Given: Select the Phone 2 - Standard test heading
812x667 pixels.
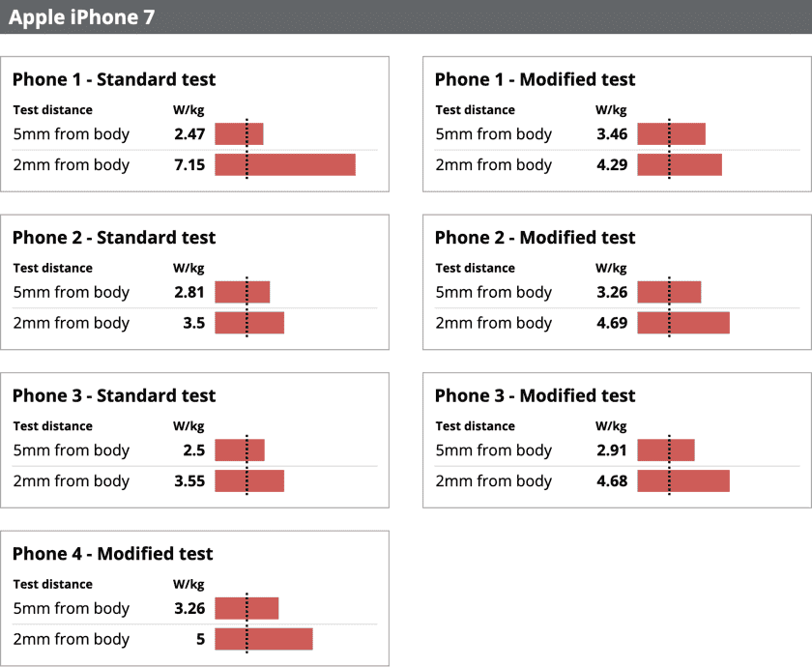Looking at the screenshot, I should tap(114, 238).
